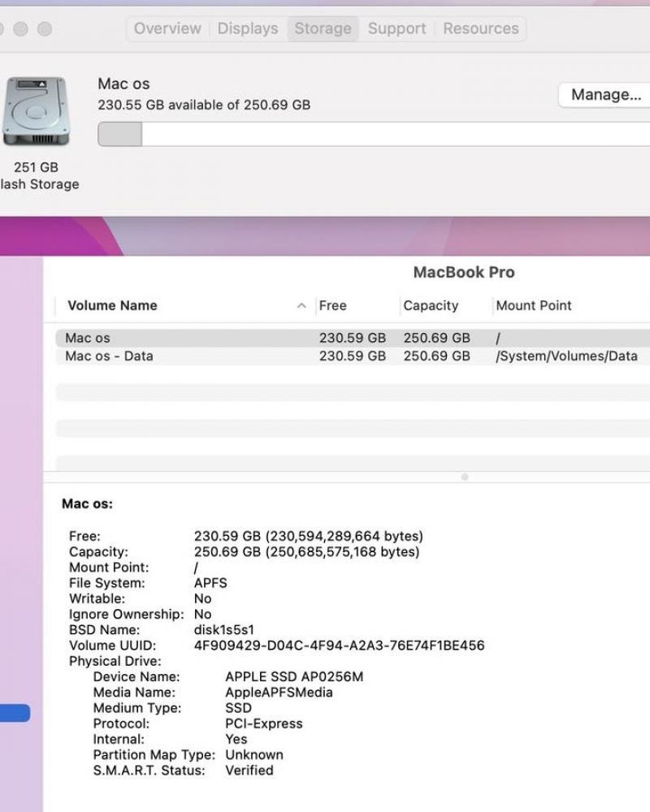This screenshot has width=650, height=812.
Task: Select the 'Mac os - Data' volume row
Action: tap(353, 356)
